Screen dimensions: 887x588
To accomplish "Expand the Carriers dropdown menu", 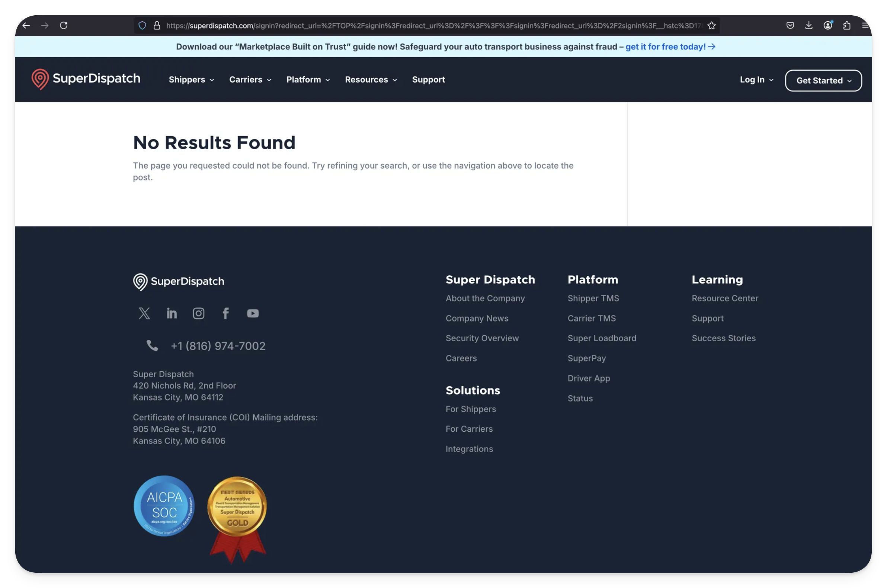I will [250, 80].
